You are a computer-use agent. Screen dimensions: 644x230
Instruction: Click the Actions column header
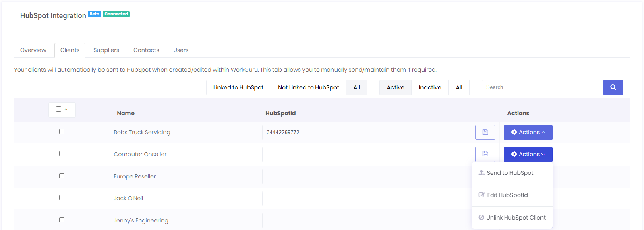[518, 113]
